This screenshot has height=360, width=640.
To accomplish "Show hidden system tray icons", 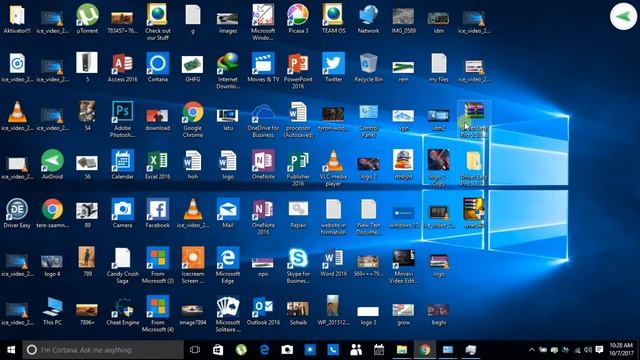I will (x=531, y=350).
